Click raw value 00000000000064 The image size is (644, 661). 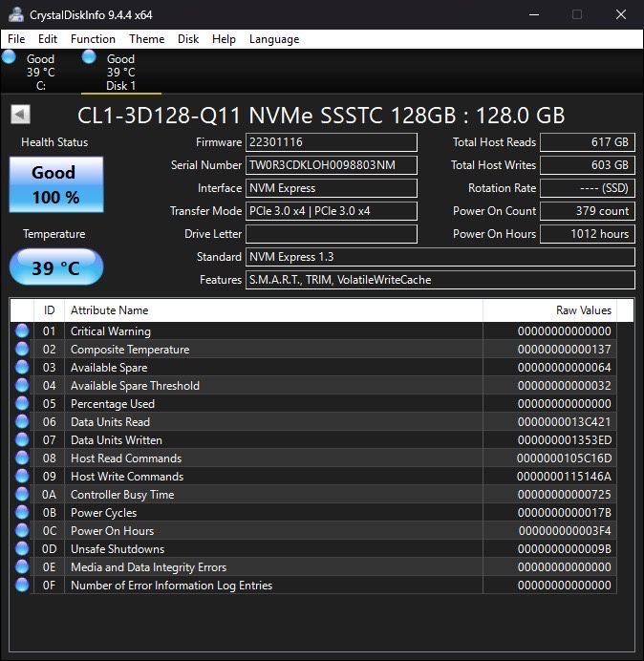click(x=565, y=368)
